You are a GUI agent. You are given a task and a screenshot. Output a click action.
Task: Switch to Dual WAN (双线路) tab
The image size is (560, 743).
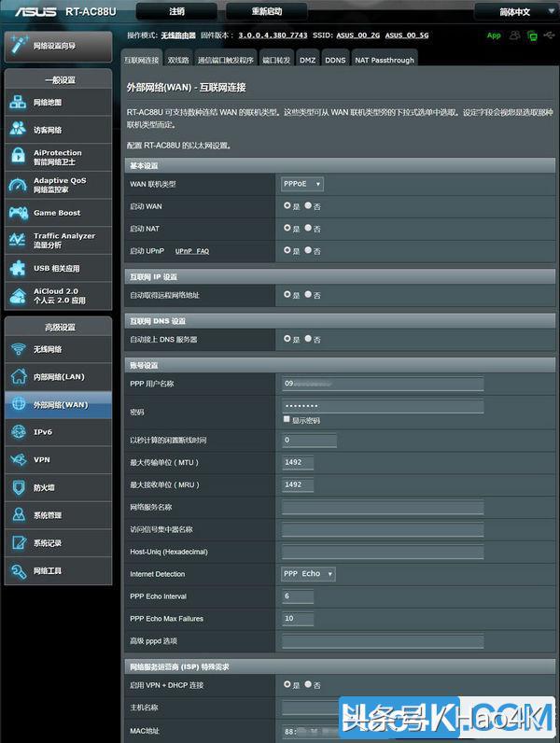178,60
